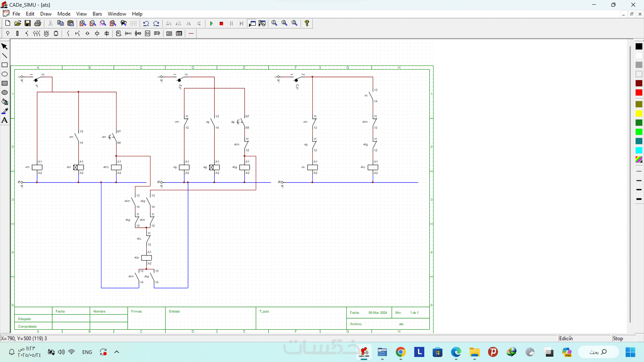Expand hidden system tray icons chevron
644x362 pixels.
point(117,352)
